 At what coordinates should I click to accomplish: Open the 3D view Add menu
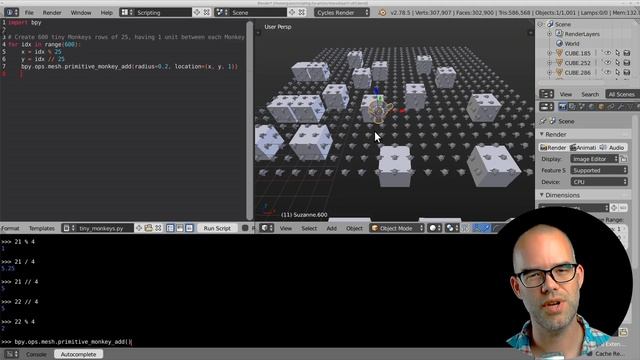click(331, 228)
